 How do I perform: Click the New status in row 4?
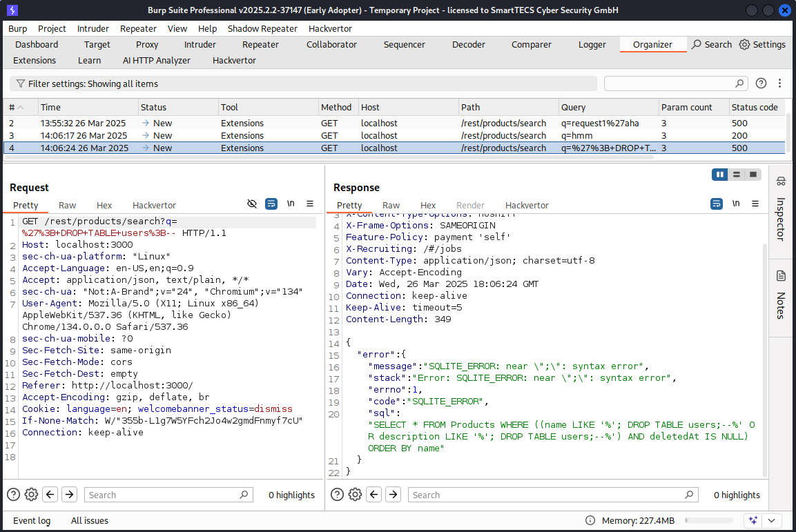click(x=162, y=148)
